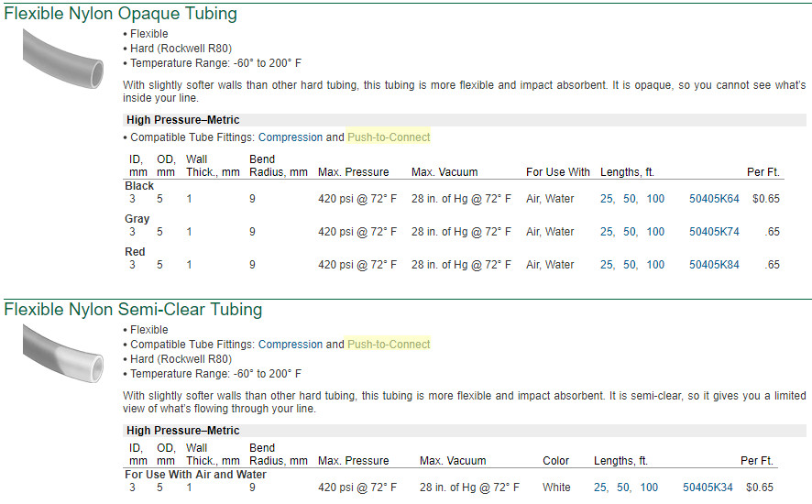Open Compression fittings link under Semi-Clear Tubing
This screenshot has height=504, width=812.
tap(290, 345)
